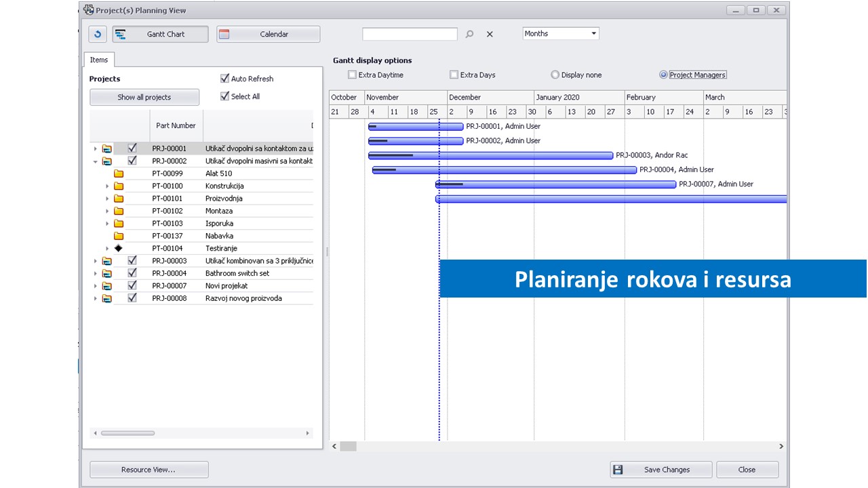Expand the PT-00100 Konstrukcija node
868x488 pixels.
pyautogui.click(x=107, y=186)
